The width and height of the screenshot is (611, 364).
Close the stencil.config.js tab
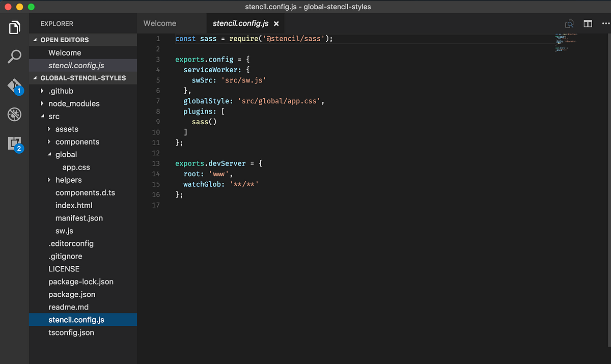click(276, 23)
